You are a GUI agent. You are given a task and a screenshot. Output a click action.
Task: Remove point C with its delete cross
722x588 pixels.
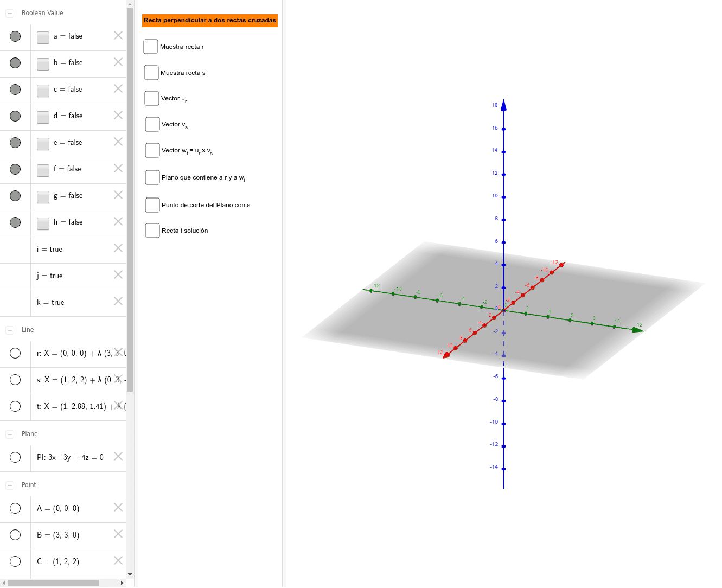coord(118,560)
